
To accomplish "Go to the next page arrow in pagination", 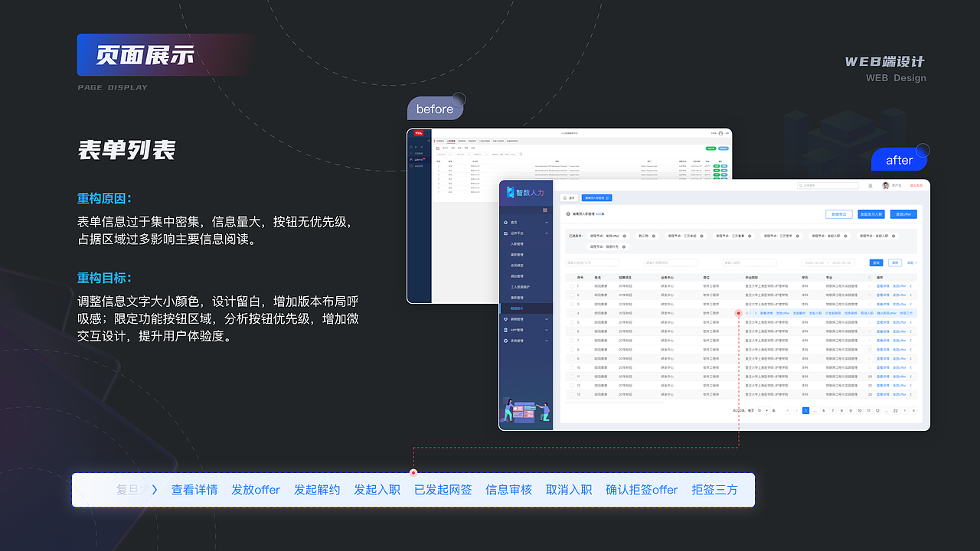I will (x=904, y=411).
